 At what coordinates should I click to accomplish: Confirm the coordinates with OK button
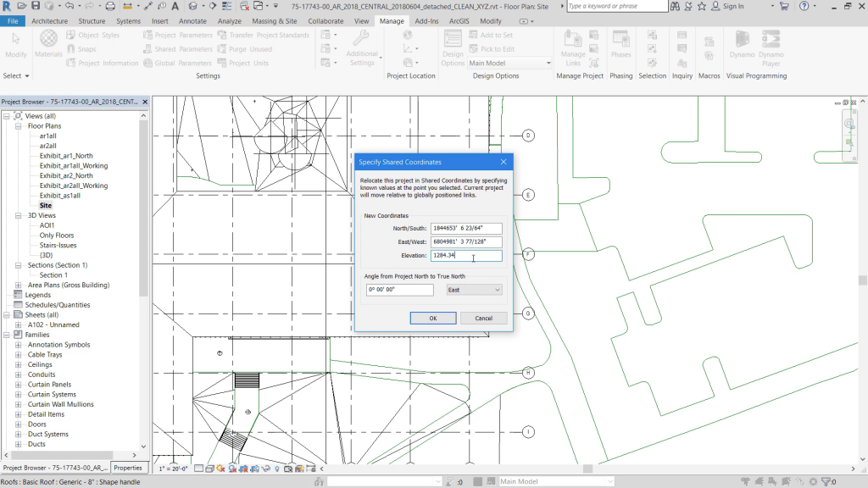pyautogui.click(x=433, y=319)
